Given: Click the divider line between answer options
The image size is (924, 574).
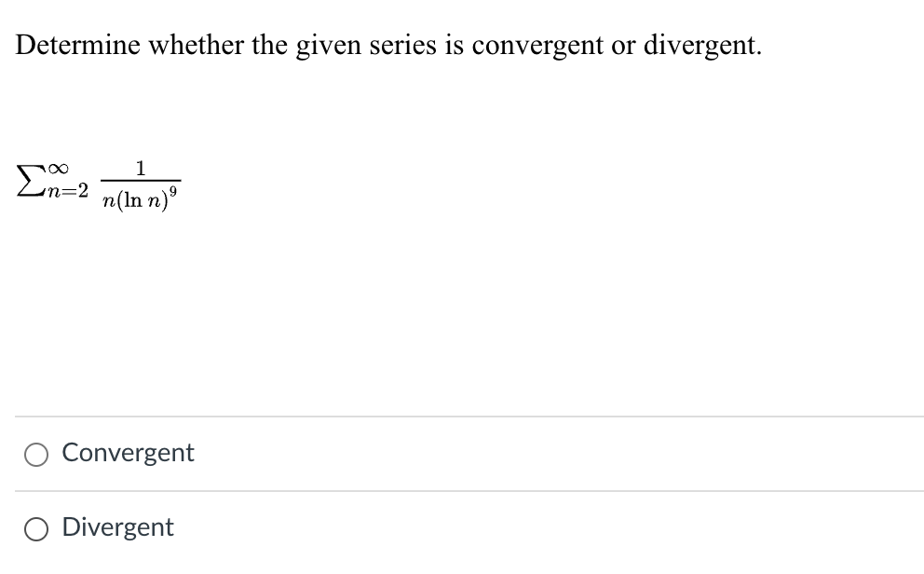Looking at the screenshot, I should point(462,490).
